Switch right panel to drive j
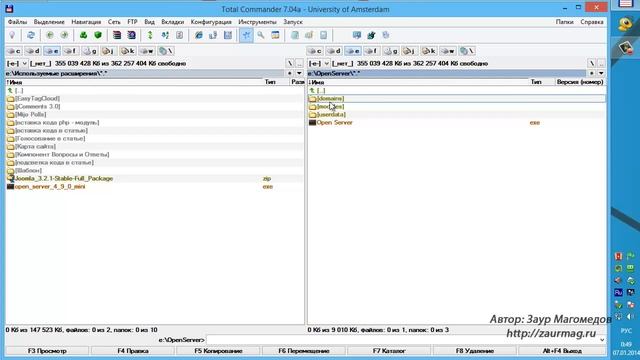640x360 pixels. tap(409, 51)
